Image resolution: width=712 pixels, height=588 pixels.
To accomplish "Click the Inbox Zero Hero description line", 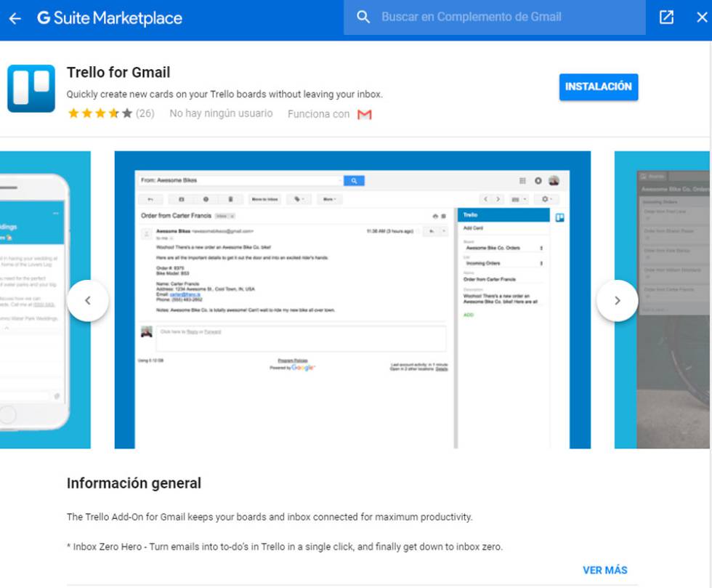I will click(x=285, y=547).
